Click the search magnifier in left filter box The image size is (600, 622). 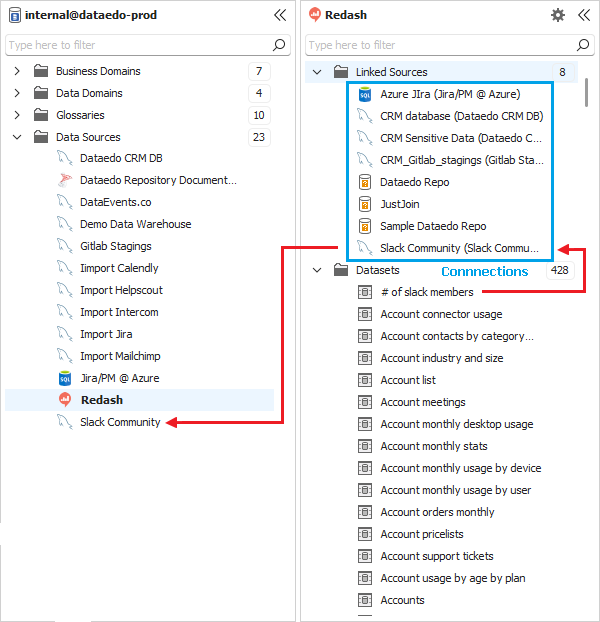[279, 45]
